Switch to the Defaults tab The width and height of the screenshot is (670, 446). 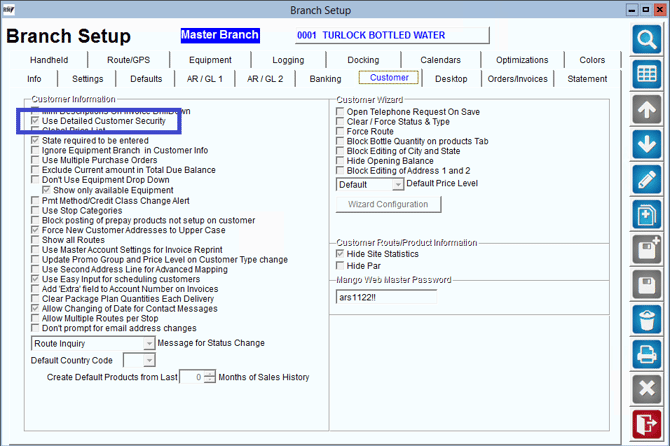(x=146, y=79)
